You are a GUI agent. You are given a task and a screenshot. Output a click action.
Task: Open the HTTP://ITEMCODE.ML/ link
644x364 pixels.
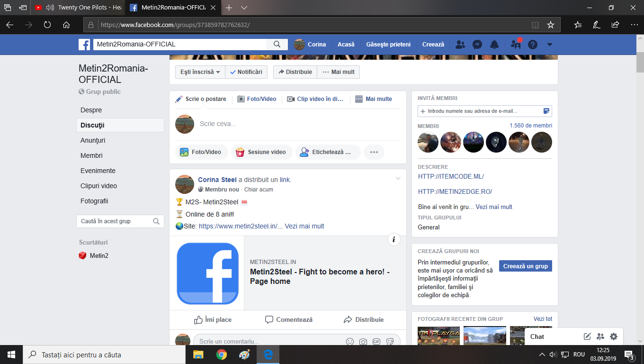click(451, 176)
